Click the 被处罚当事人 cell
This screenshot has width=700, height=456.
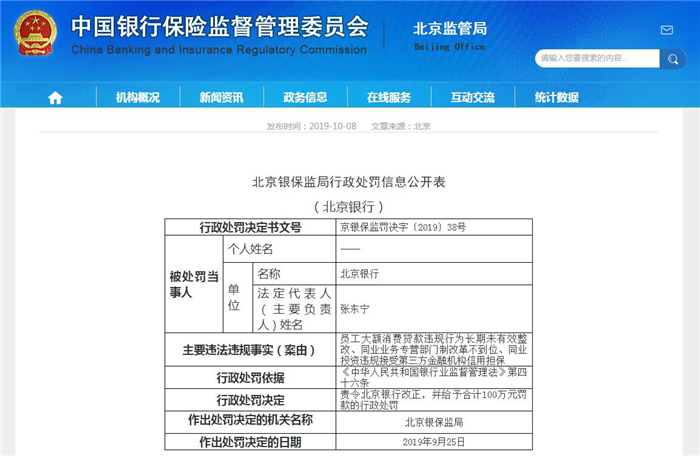point(194,284)
